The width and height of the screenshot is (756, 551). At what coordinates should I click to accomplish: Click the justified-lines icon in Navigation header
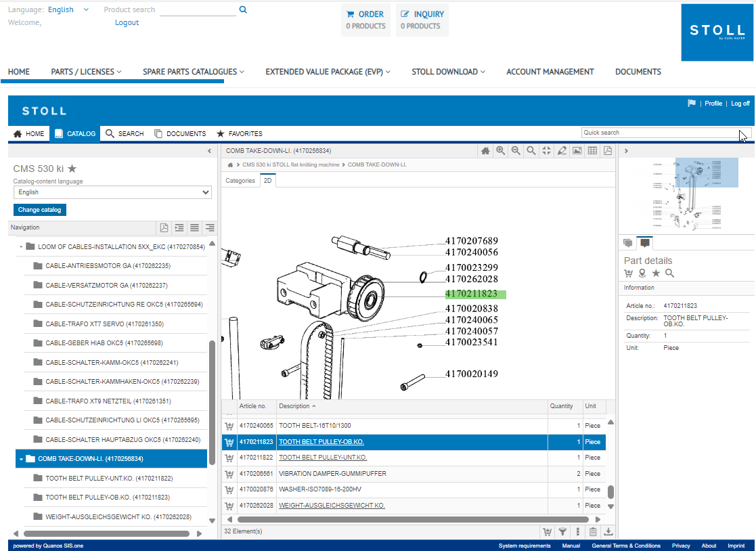(x=195, y=227)
